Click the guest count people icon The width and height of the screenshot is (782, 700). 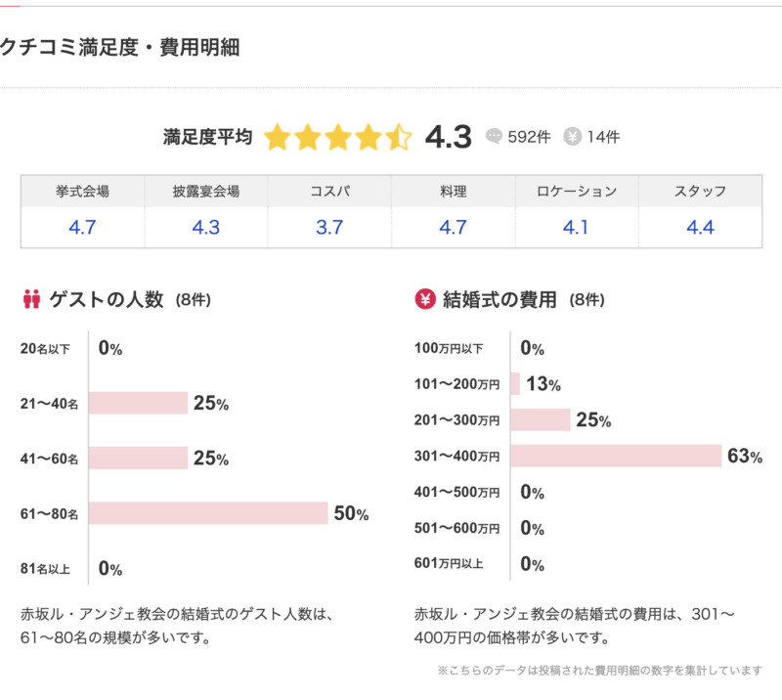pos(30,300)
